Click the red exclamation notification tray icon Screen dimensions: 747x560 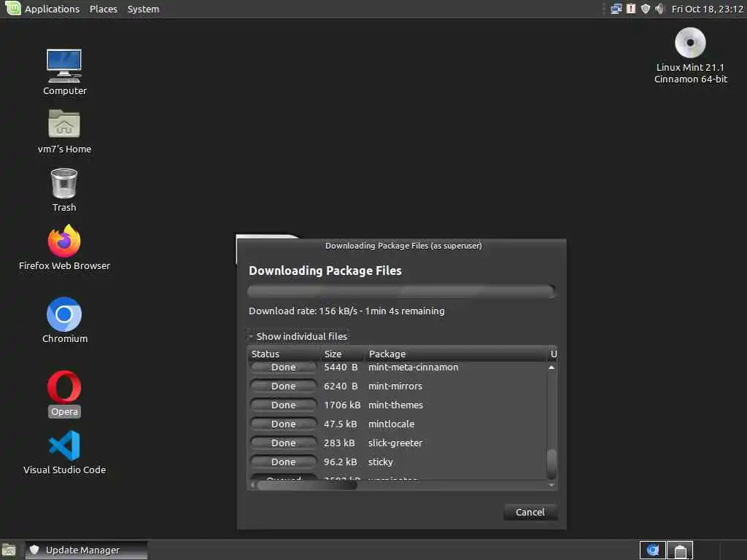(631, 9)
